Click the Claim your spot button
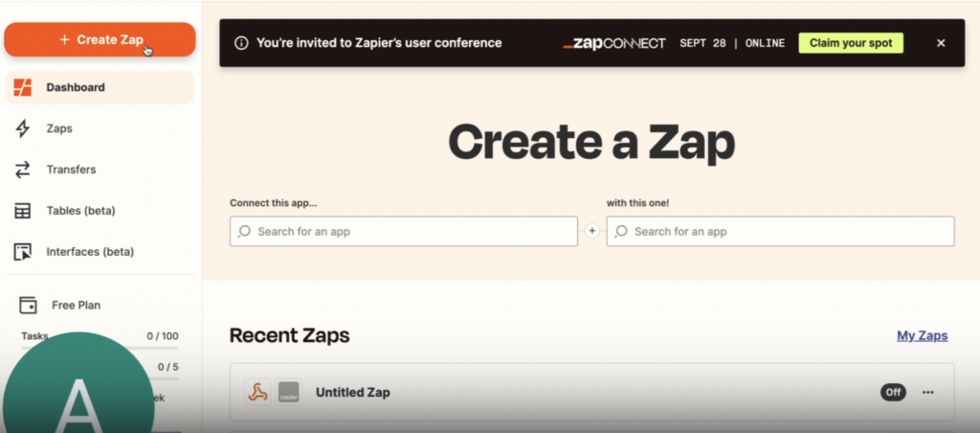Image resolution: width=980 pixels, height=433 pixels. click(x=851, y=43)
